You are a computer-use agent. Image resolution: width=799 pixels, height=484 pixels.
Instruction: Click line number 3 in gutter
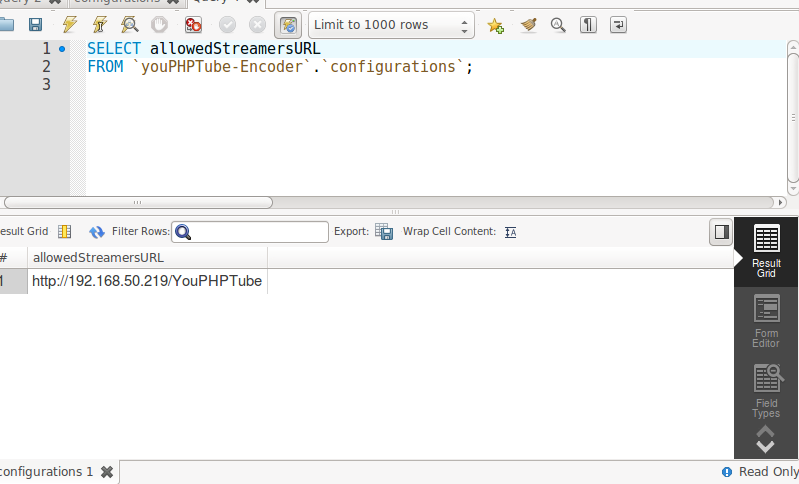coord(46,85)
